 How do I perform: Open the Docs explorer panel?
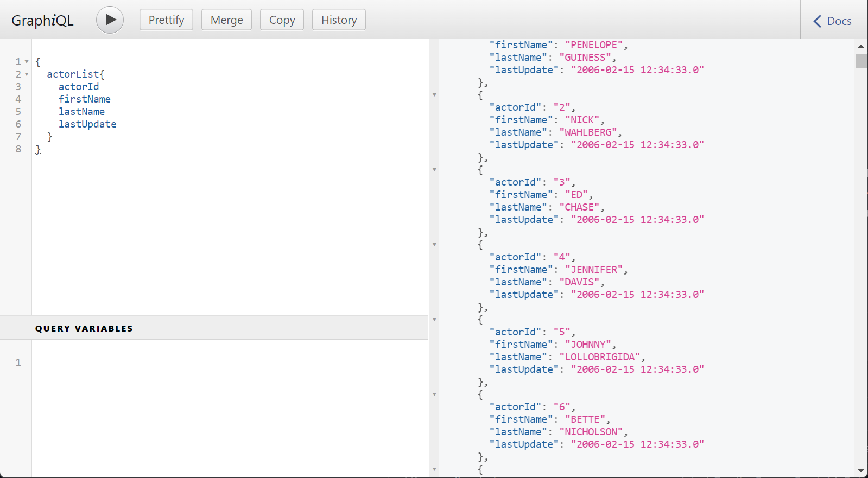tap(832, 21)
